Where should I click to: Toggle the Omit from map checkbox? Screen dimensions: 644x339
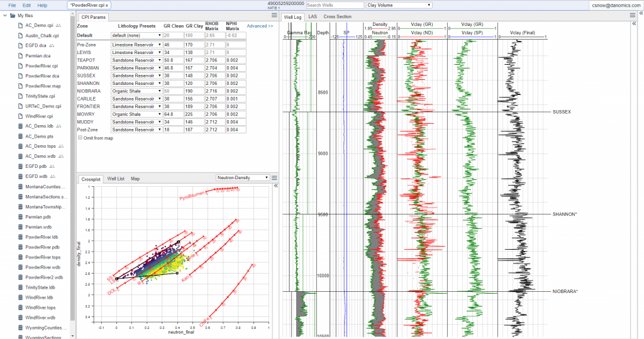coord(80,138)
